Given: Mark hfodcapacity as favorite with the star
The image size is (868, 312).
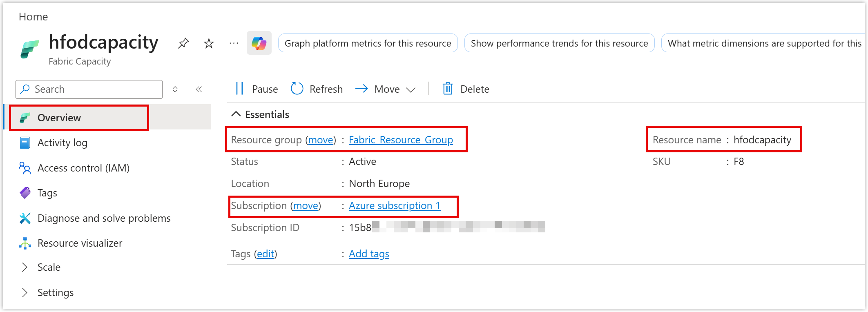Looking at the screenshot, I should [x=209, y=43].
